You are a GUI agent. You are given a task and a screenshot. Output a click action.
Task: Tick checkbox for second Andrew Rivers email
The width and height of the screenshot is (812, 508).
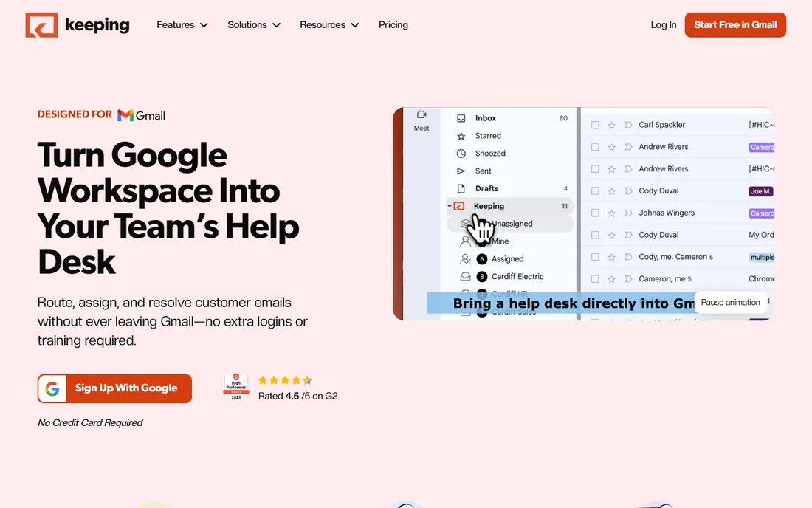click(595, 169)
